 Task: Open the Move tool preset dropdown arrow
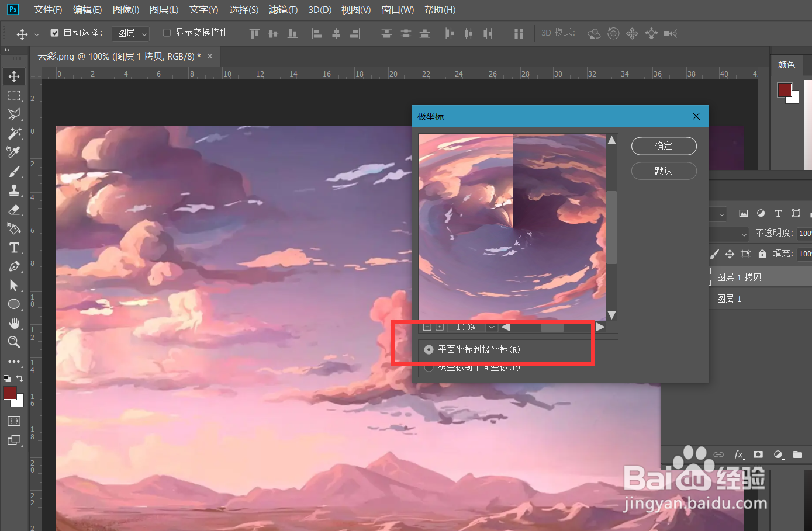(x=37, y=34)
